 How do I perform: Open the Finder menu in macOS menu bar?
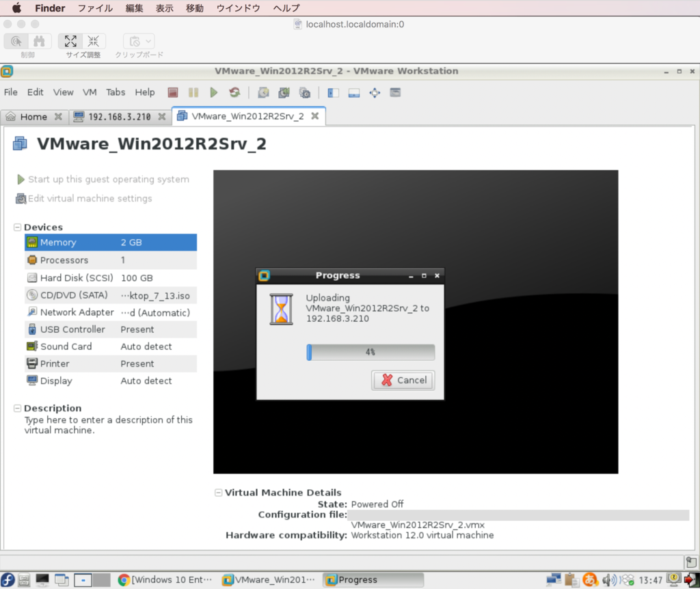point(50,8)
